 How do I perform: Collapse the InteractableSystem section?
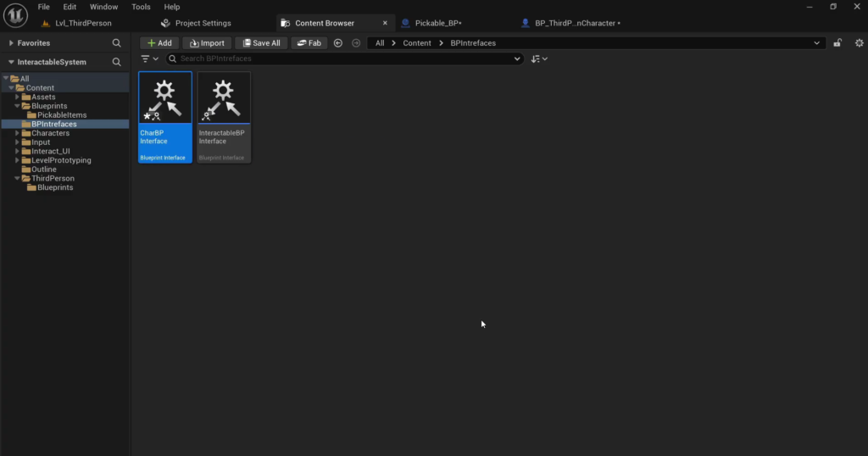(x=10, y=62)
